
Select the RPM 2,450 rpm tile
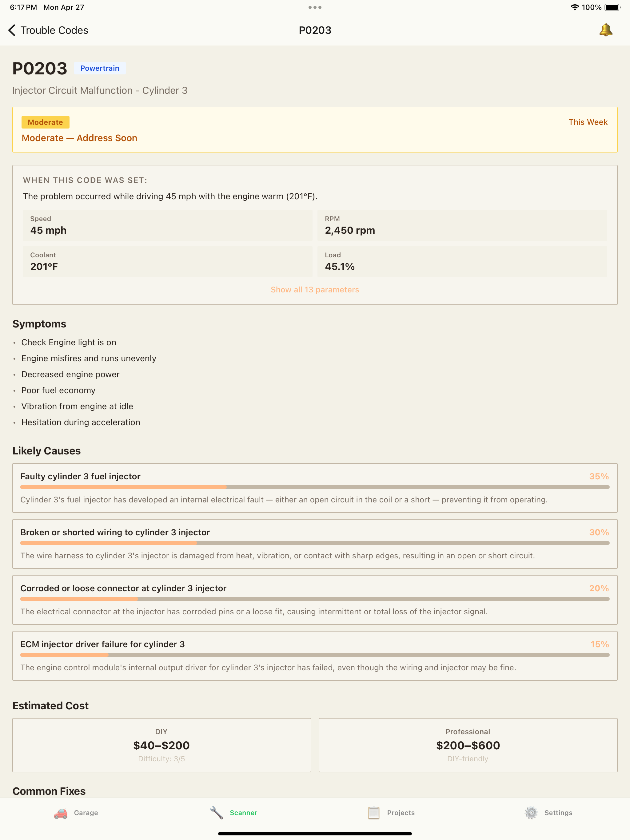(462, 225)
